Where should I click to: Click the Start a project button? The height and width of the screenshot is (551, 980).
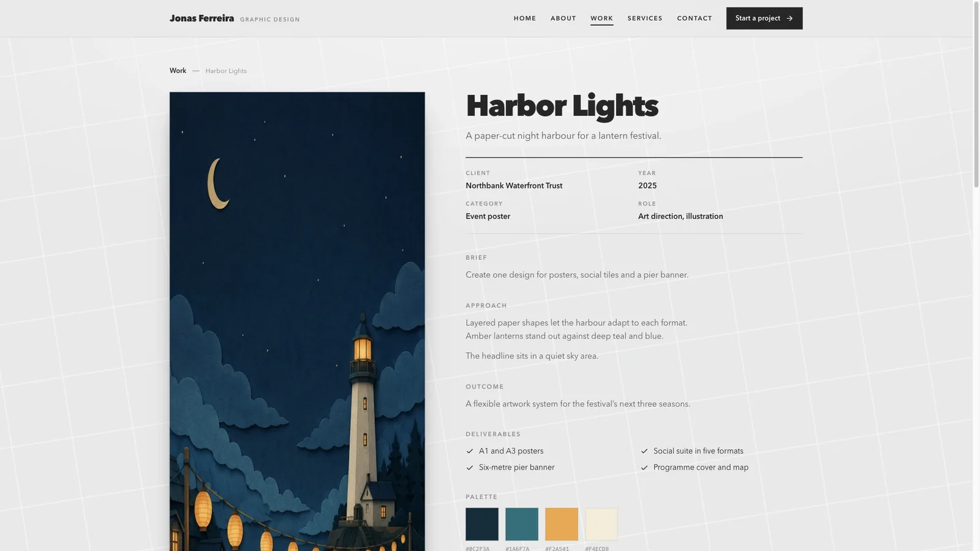[x=764, y=18]
